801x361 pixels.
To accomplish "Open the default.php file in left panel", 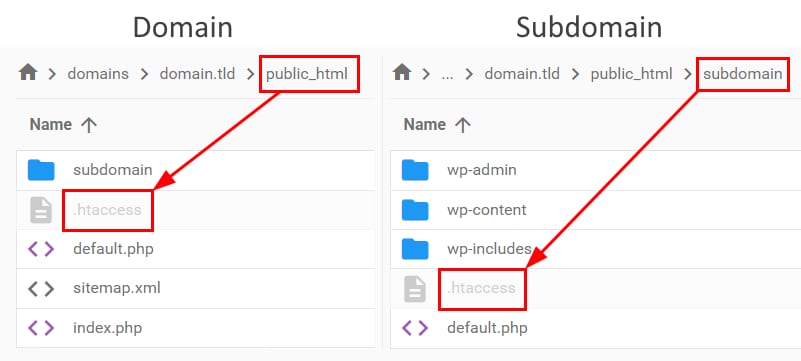I will (x=113, y=249).
